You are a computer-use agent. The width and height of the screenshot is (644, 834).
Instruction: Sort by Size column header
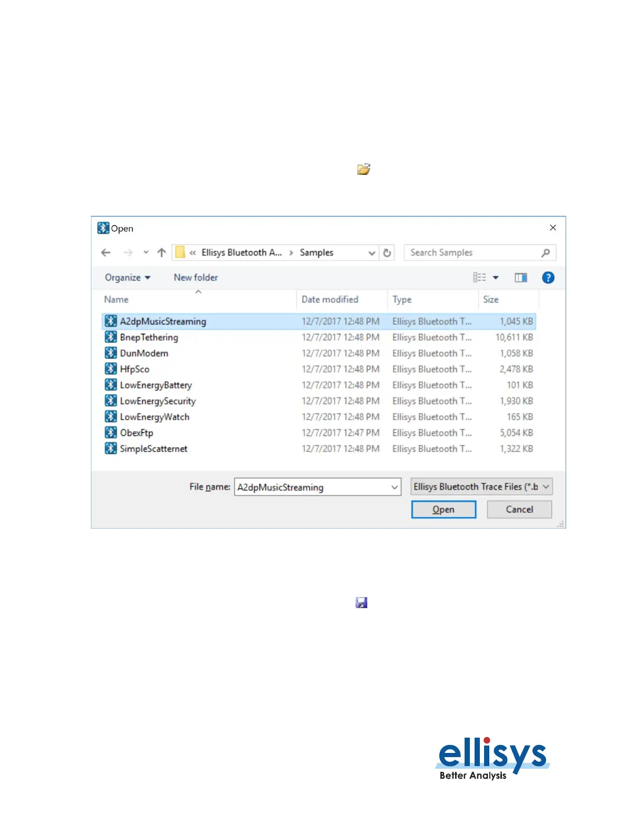[491, 299]
